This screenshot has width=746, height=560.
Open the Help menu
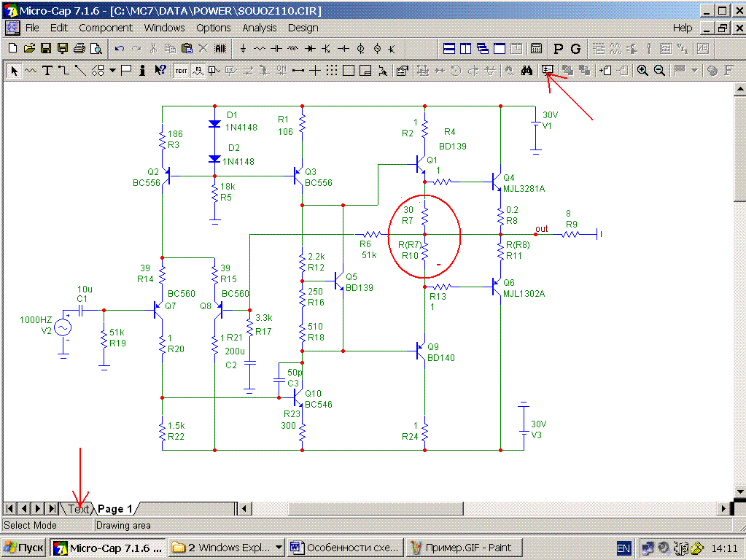[x=683, y=28]
